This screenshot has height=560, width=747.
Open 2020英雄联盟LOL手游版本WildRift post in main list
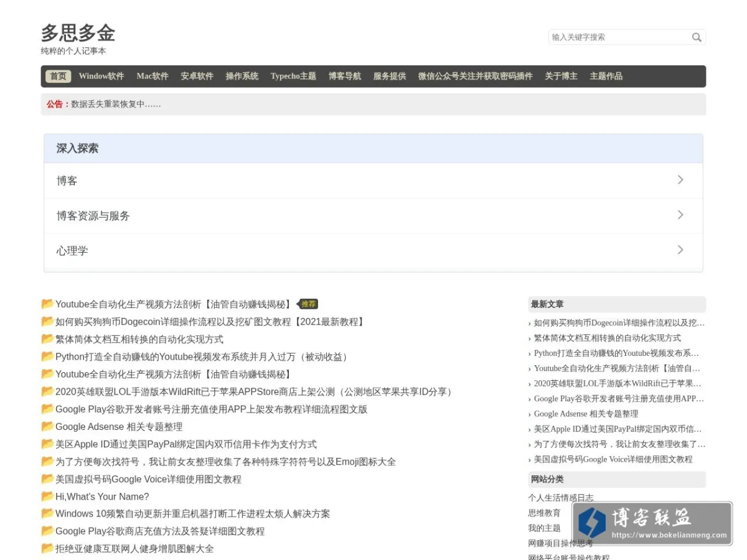tap(256, 391)
